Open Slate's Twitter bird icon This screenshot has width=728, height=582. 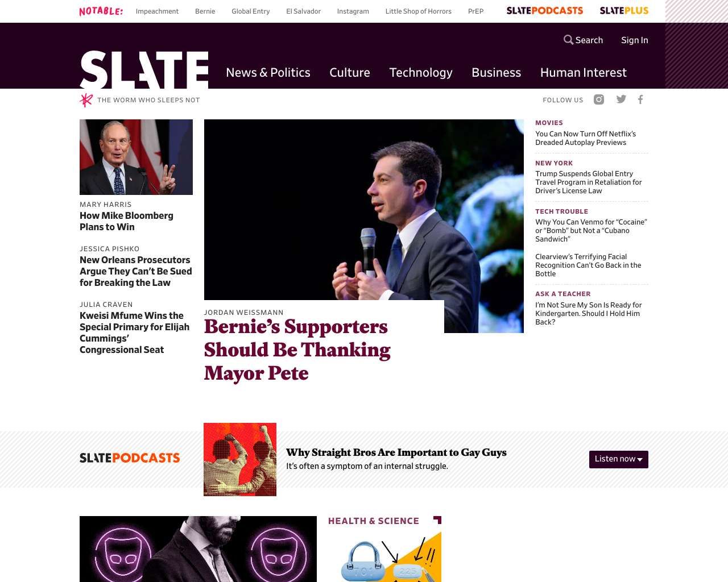point(621,99)
